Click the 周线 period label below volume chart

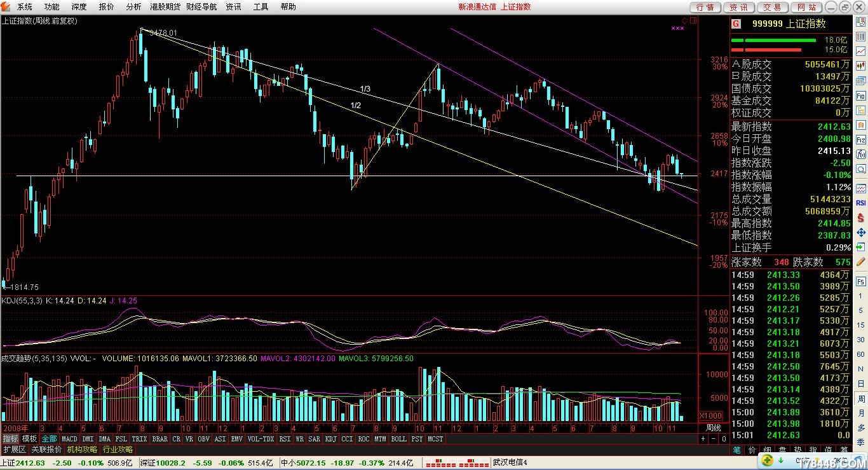point(713,428)
